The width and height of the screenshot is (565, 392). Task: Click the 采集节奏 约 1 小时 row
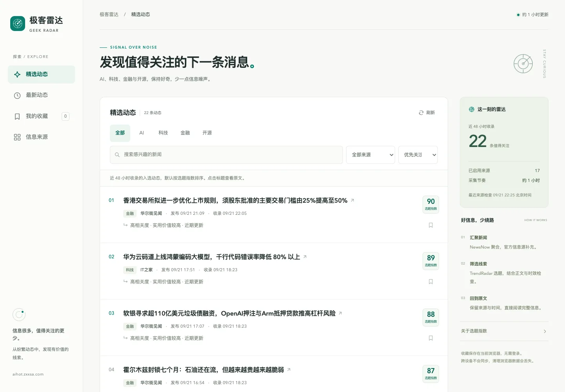coord(504,180)
